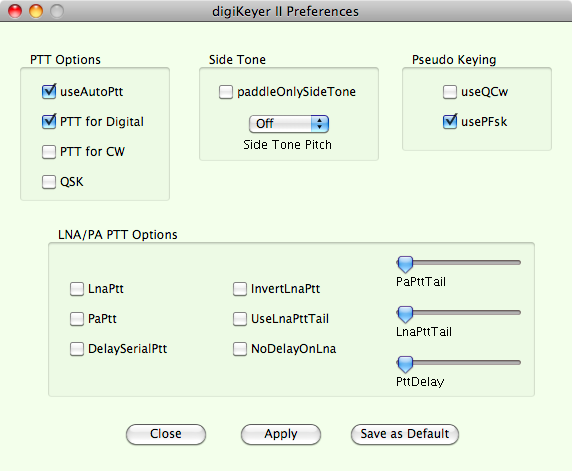The height and width of the screenshot is (471, 572).
Task: Enable PTT for CW checkbox
Action: tap(49, 151)
